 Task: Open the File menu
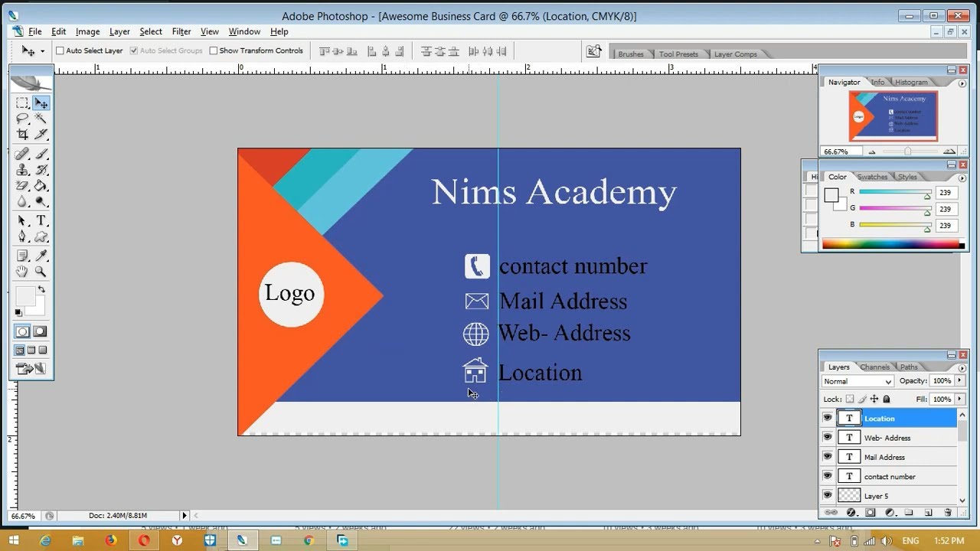click(35, 31)
